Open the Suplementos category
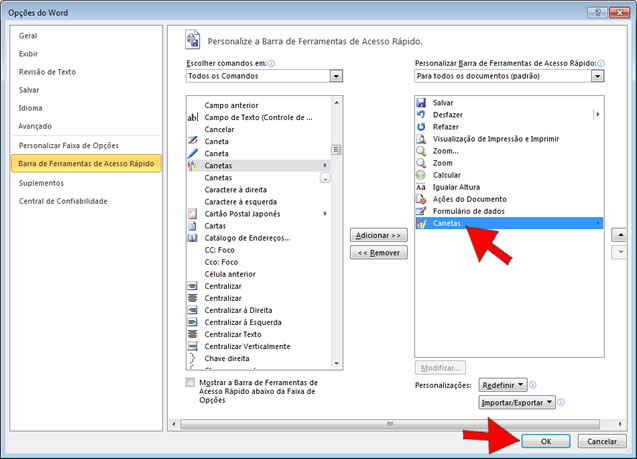The height and width of the screenshot is (459, 637). [x=41, y=183]
